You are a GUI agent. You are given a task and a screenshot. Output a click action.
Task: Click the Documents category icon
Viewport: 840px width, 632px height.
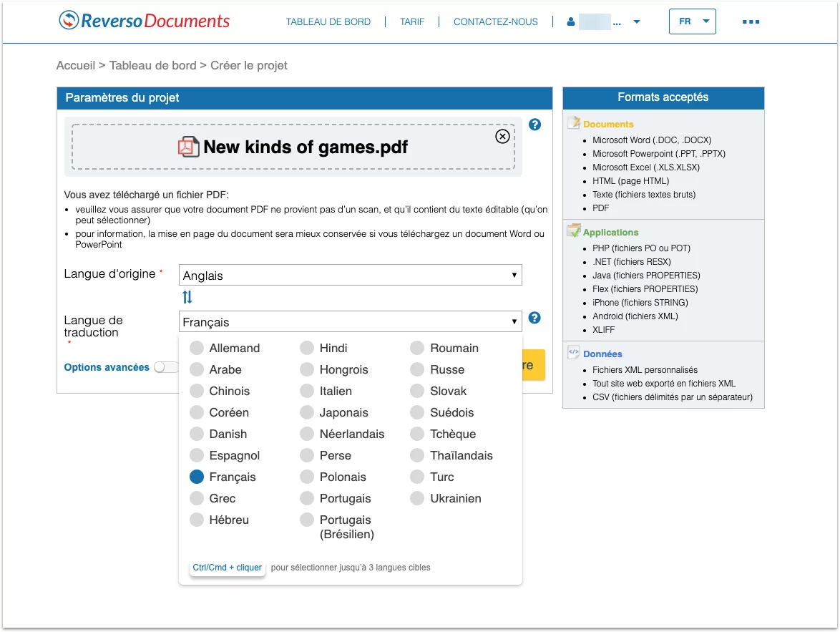click(574, 123)
